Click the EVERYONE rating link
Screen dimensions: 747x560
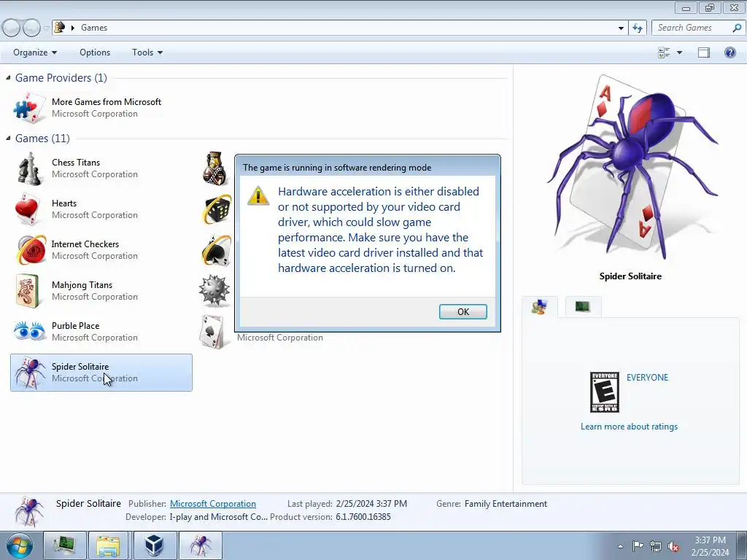coord(647,377)
